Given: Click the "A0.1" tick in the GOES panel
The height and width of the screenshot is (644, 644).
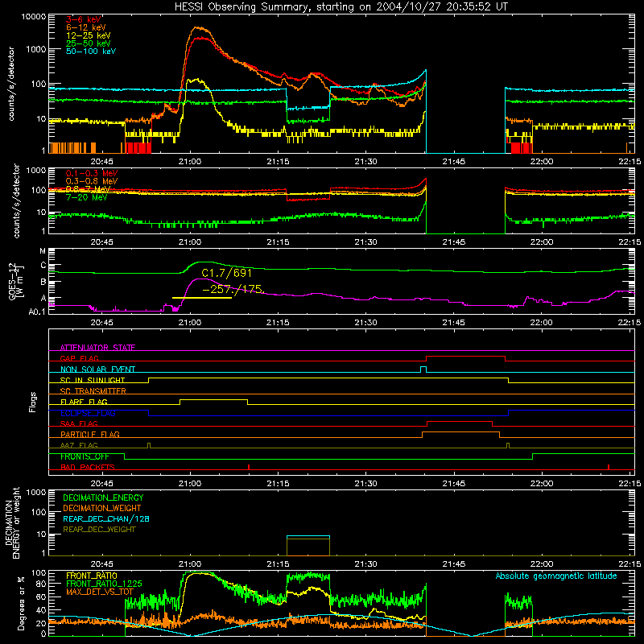Looking at the screenshot, I should (x=36, y=312).
